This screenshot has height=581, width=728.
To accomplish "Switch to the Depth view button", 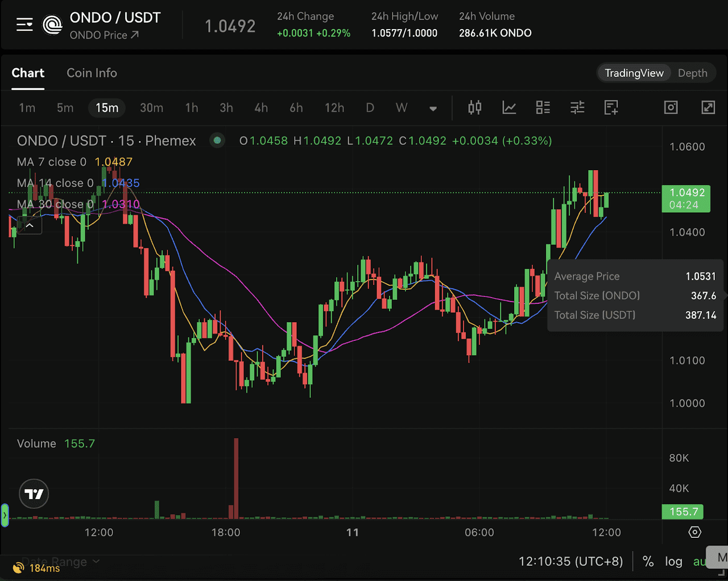I will point(693,73).
